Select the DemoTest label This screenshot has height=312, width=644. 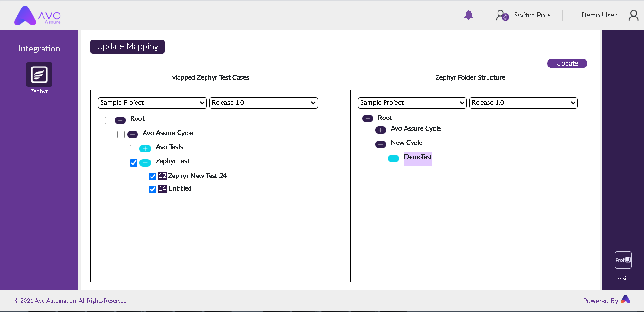[418, 157]
